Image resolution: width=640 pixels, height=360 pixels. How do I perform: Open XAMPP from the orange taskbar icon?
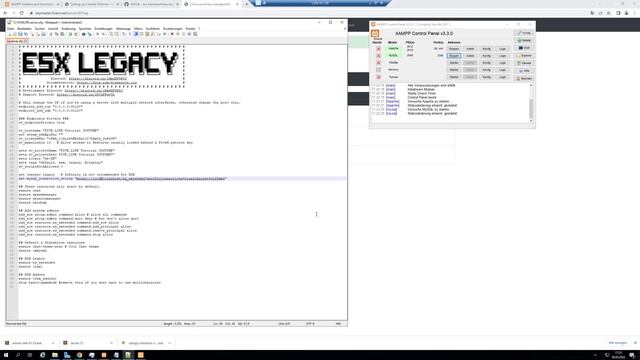tap(140, 355)
